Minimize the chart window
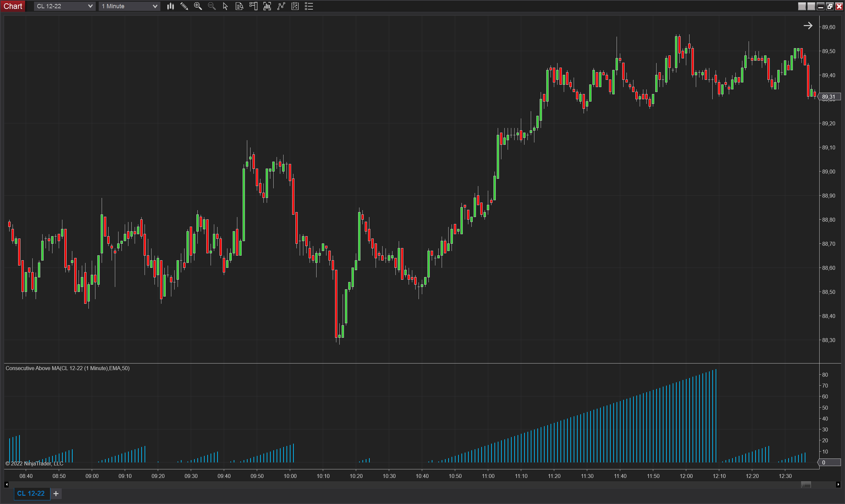This screenshot has height=504, width=845. pos(821,6)
